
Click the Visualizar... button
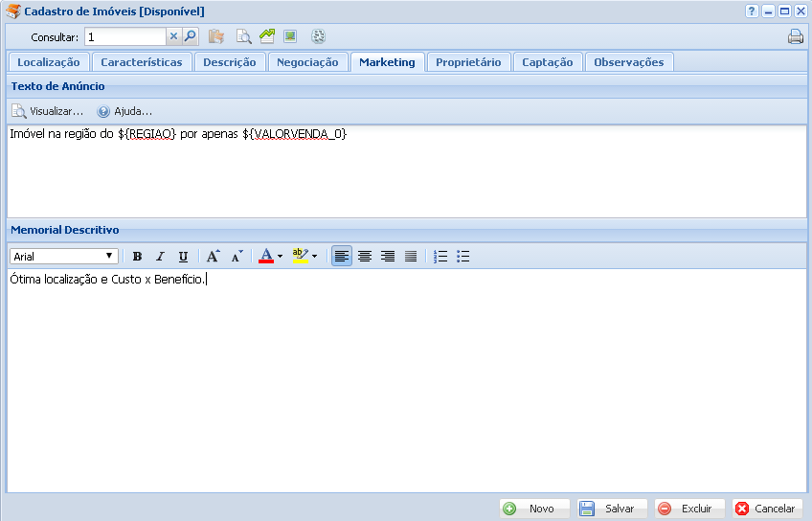coord(48,111)
